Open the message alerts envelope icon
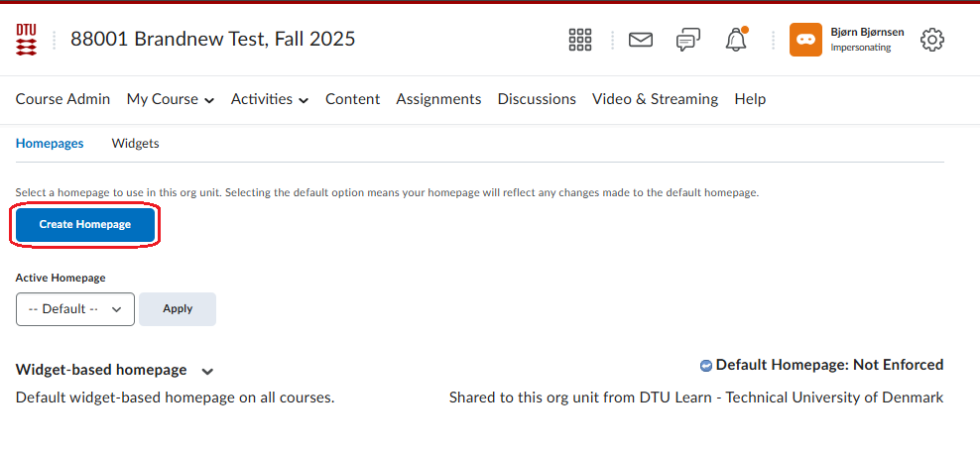 pos(641,40)
